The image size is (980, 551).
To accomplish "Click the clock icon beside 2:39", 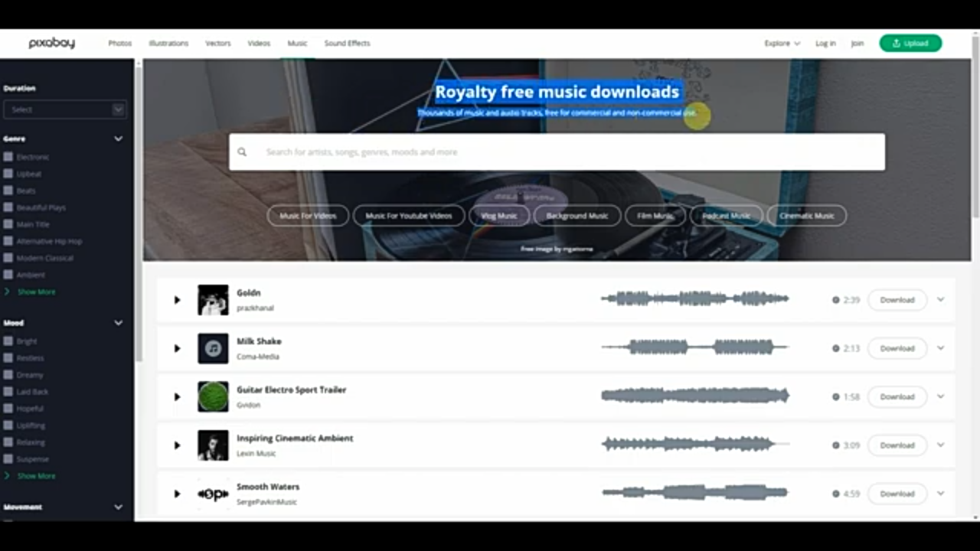I will point(836,300).
